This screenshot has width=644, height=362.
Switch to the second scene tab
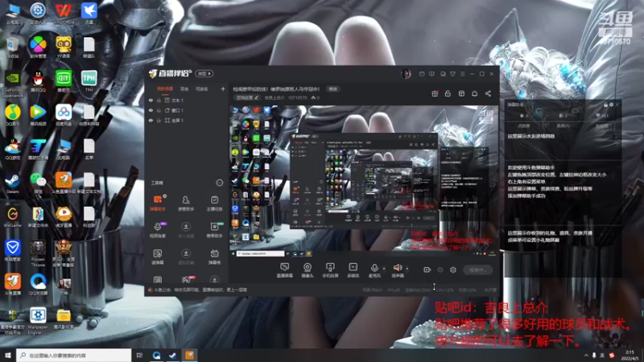tap(184, 88)
